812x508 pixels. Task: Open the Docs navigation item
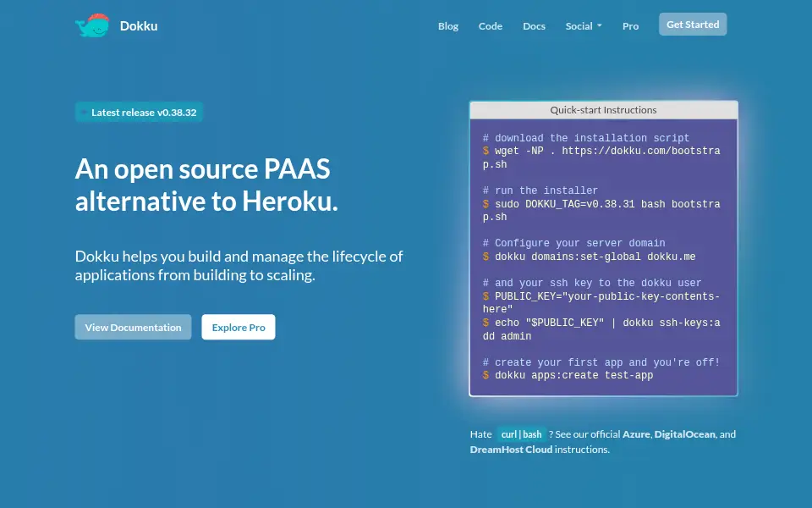tap(534, 26)
